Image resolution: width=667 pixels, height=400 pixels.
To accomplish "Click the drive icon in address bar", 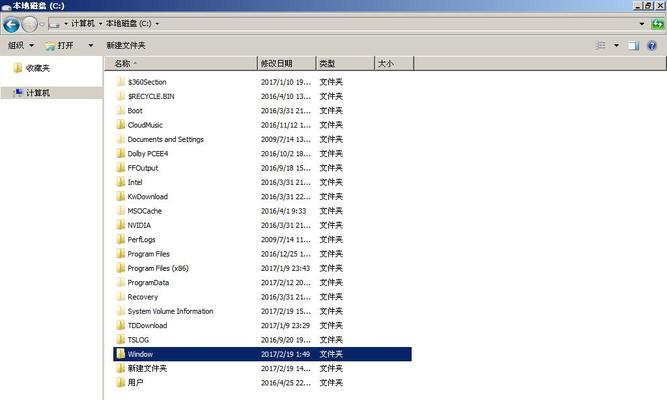I will pyautogui.click(x=54, y=24).
